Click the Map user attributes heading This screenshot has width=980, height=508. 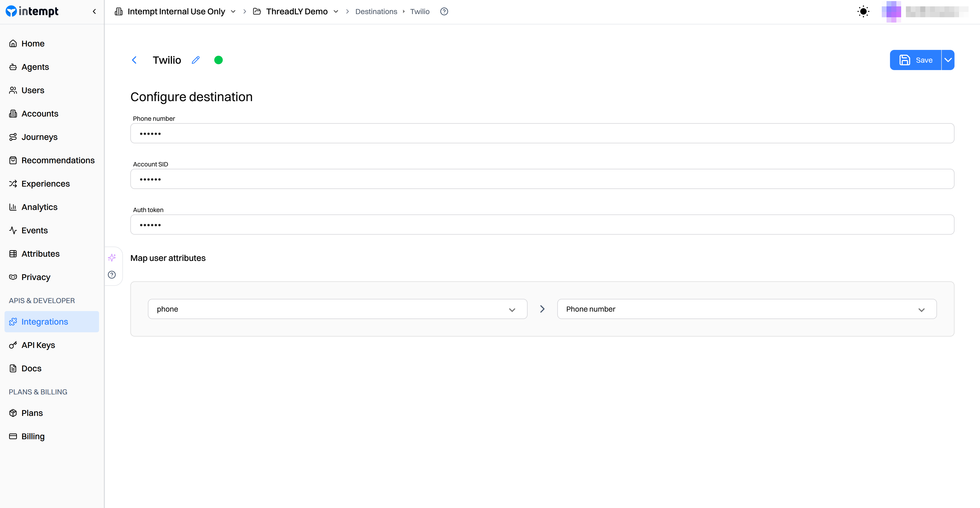point(168,258)
